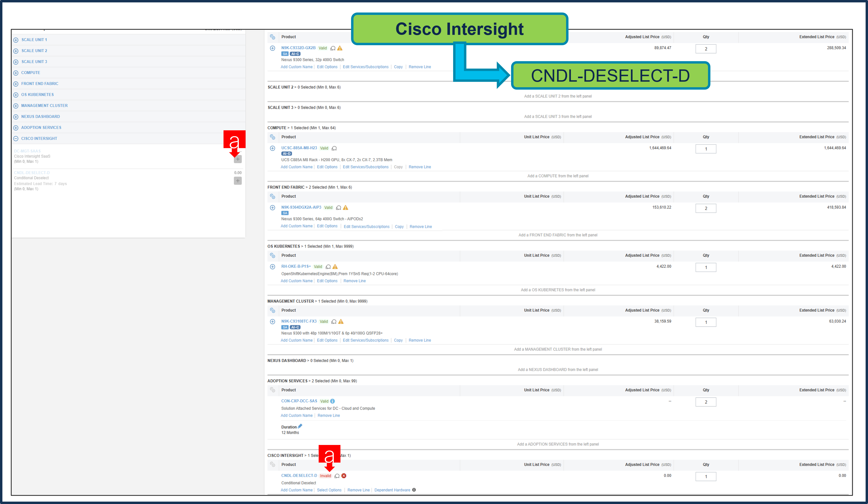This screenshot has height=504, width=868.
Task: Expand the MANAGEMENT CLUSTER category in left panel
Action: [16, 106]
